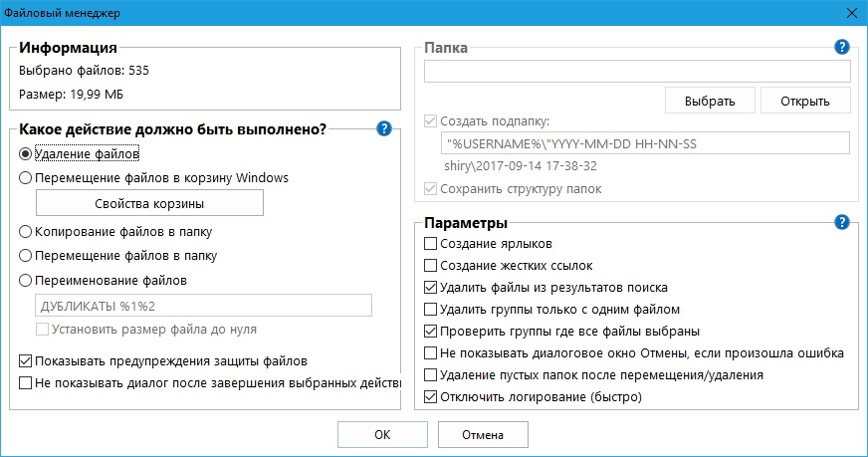The height and width of the screenshot is (457, 868).
Task: Close the Файловый менеджер dialog window
Action: coord(852,13)
